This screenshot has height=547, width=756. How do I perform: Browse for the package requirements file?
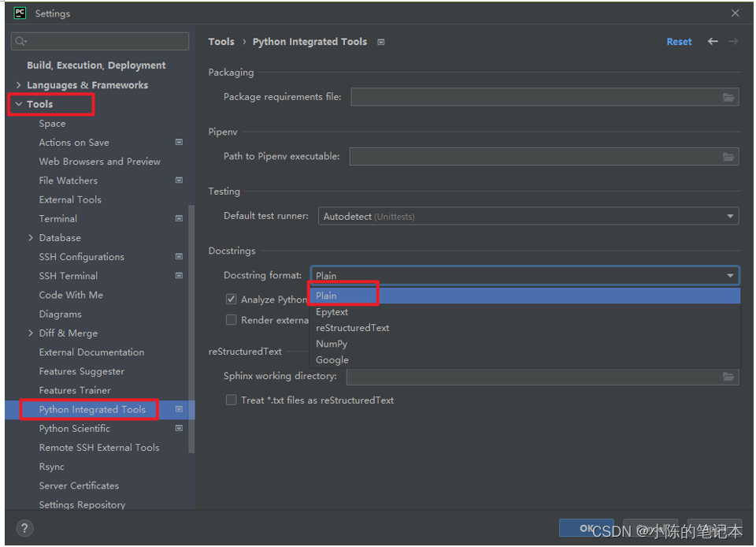coord(728,98)
